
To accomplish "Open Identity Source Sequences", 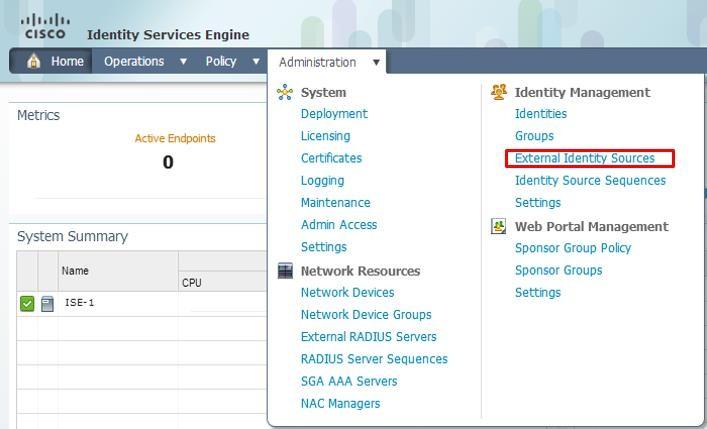I will tap(590, 180).
